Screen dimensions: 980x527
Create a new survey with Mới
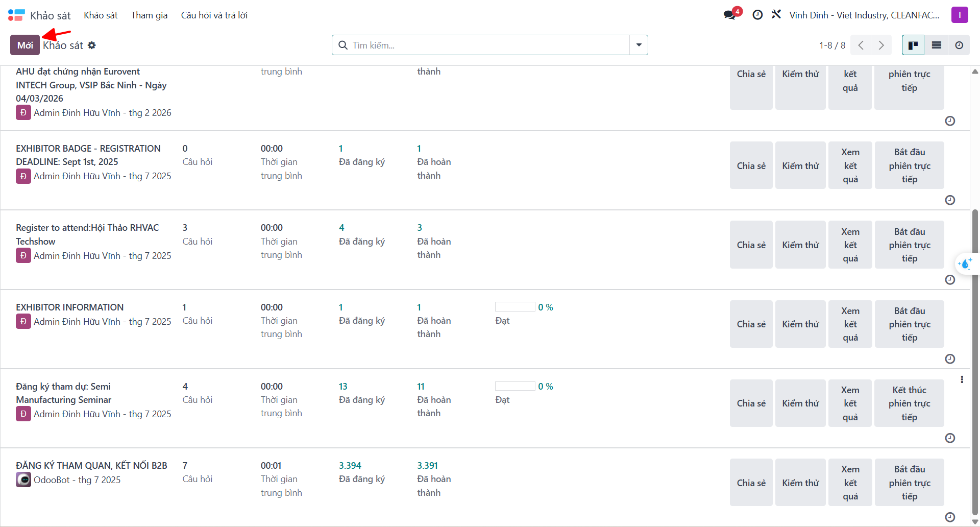[x=25, y=45]
